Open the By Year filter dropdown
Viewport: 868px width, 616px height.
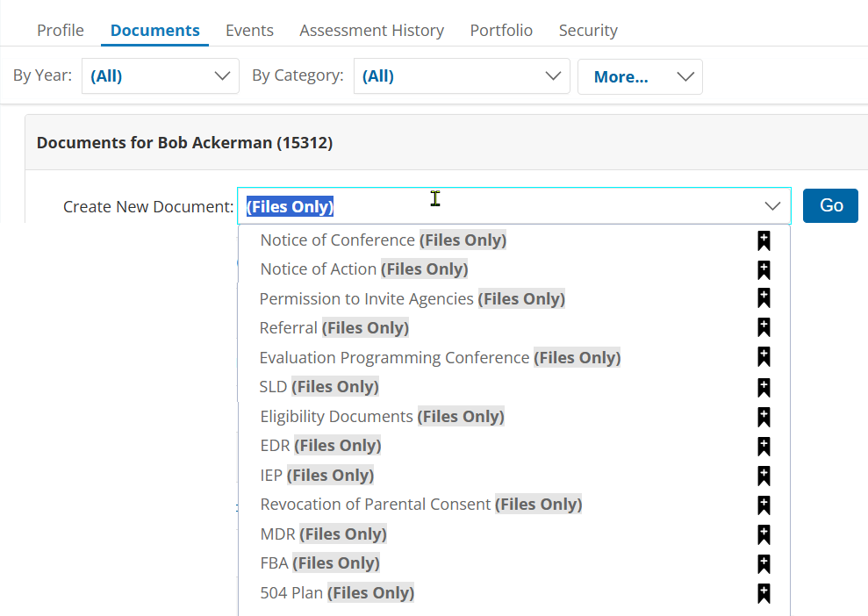coord(161,76)
